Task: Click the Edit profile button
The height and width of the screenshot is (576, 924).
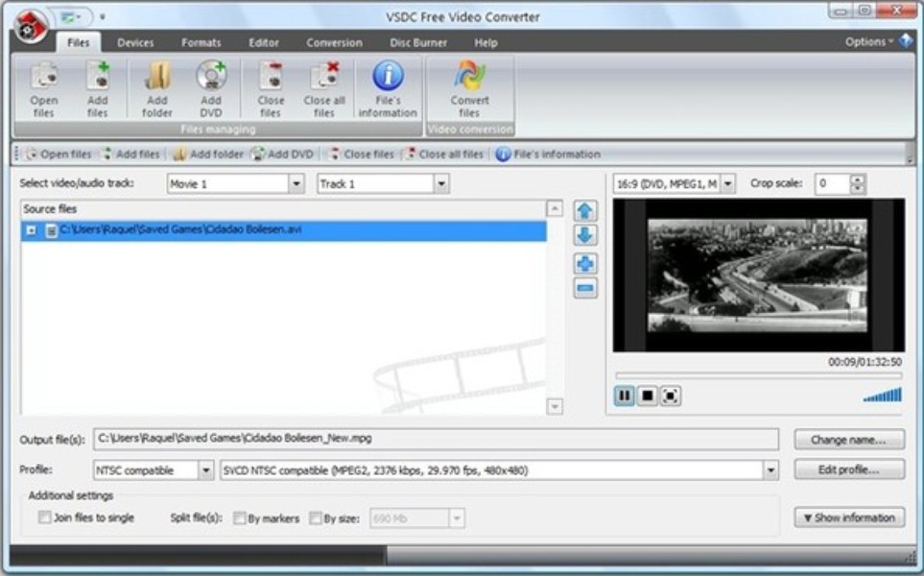Action: click(849, 470)
